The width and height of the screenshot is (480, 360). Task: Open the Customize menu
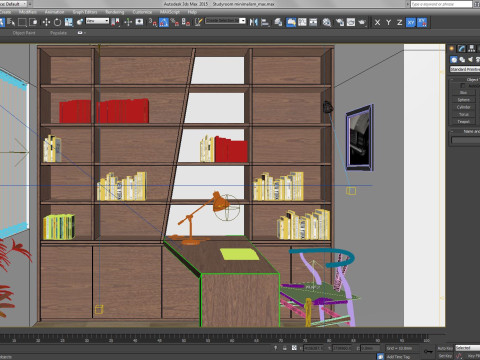(142, 12)
